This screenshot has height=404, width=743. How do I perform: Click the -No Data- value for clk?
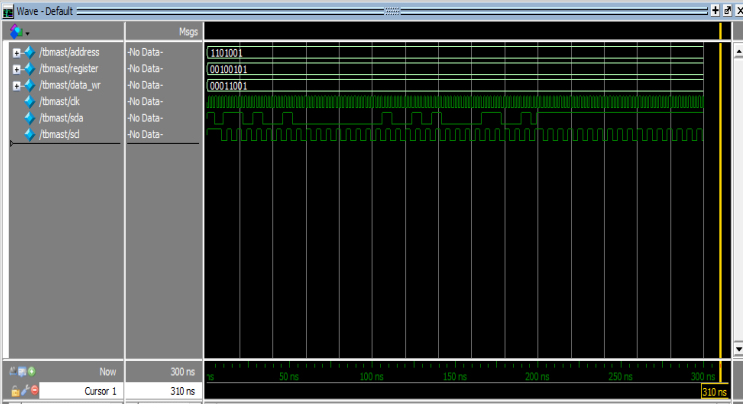point(145,101)
